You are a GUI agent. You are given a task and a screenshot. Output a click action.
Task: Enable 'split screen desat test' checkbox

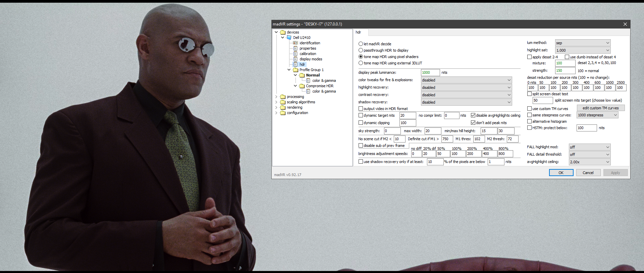tap(530, 94)
